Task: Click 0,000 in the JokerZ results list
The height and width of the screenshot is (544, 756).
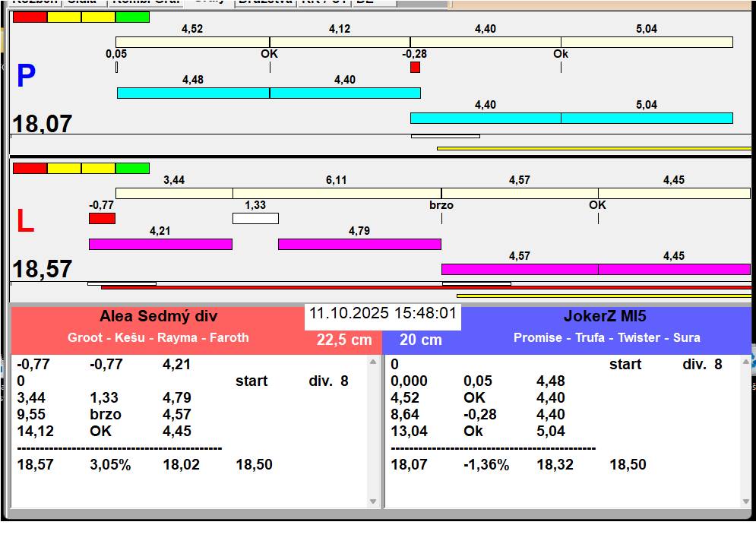Action: [x=409, y=381]
